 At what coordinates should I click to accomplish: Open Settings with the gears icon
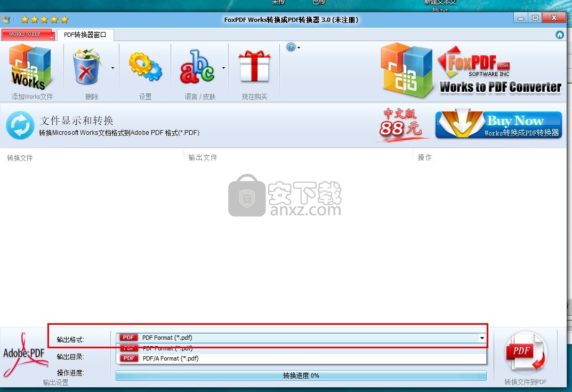tap(145, 67)
